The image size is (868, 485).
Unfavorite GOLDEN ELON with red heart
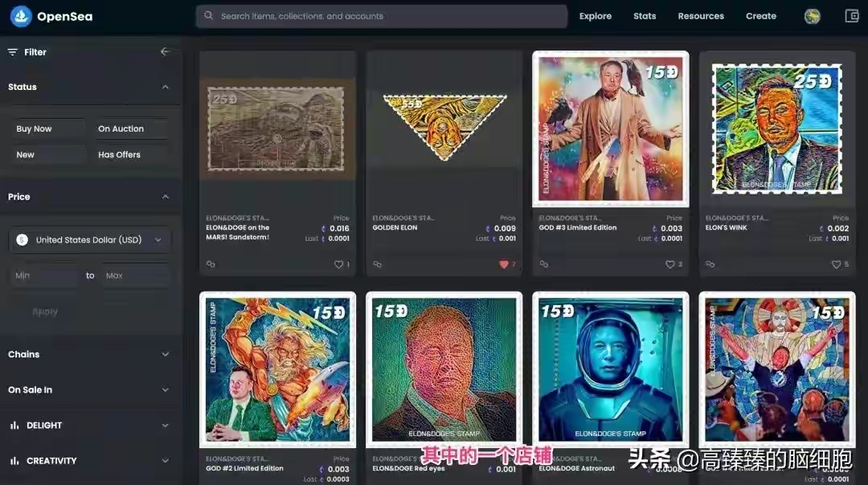[504, 264]
